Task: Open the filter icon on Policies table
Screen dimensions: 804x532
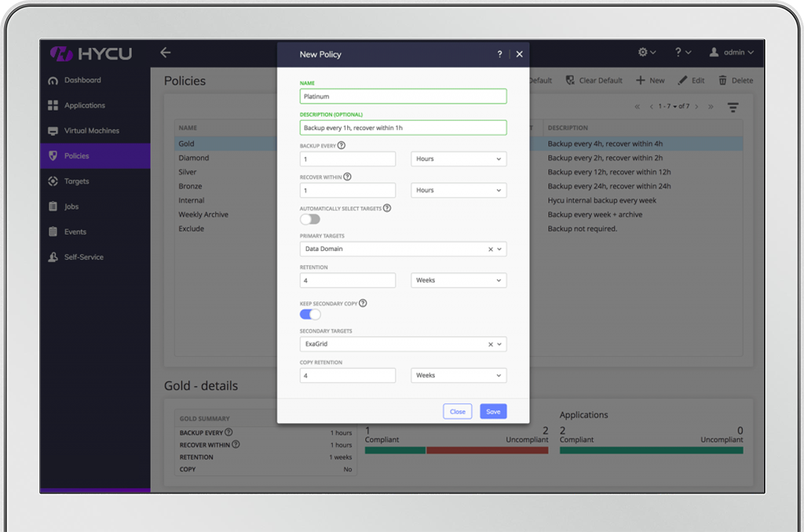Action: point(733,107)
